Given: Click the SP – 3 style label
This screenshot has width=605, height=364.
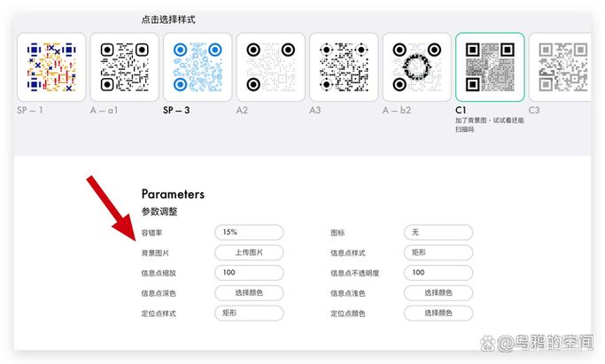Looking at the screenshot, I should coord(176,111).
